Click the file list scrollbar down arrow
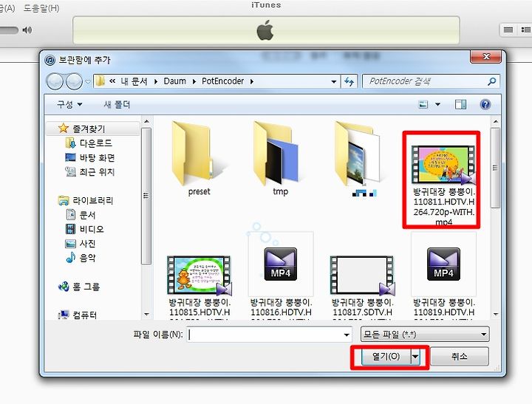 click(496, 314)
